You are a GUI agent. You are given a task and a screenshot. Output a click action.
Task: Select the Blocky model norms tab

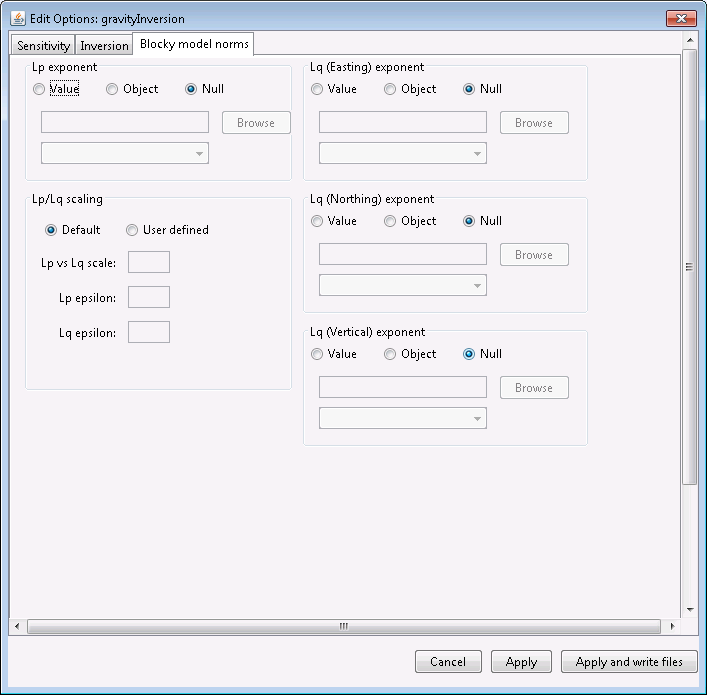click(194, 44)
